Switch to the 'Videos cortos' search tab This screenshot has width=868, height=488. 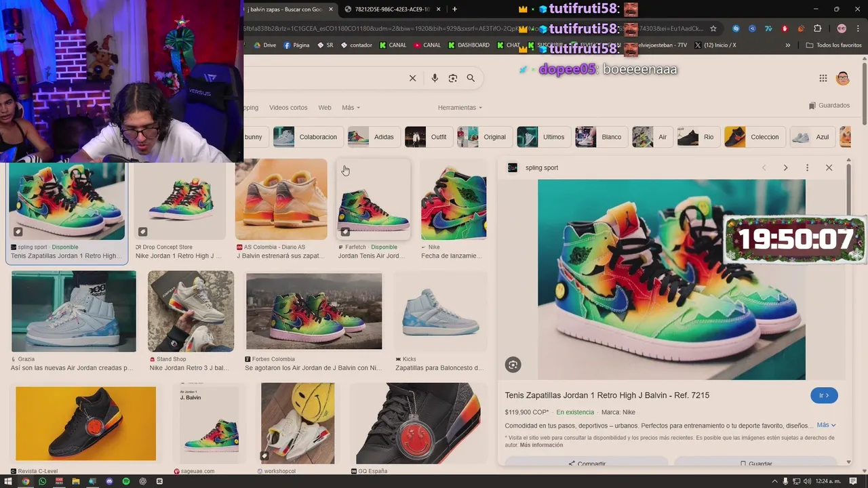[x=288, y=108]
